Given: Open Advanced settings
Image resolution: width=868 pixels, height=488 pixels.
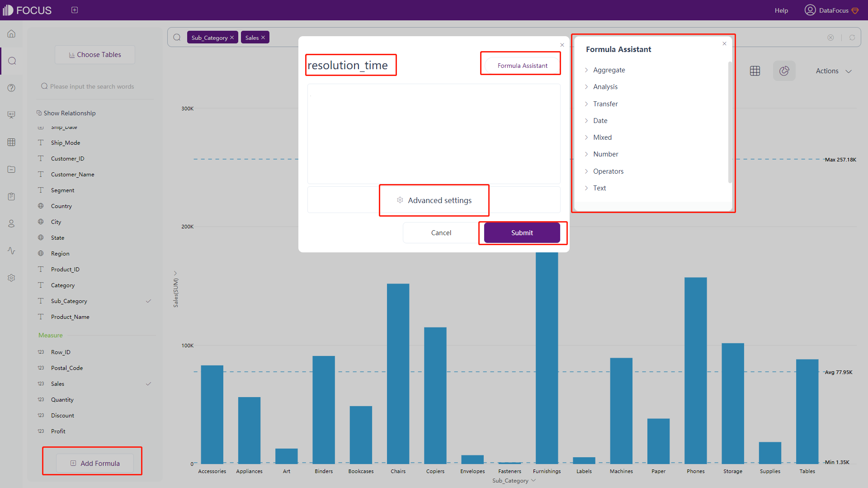Looking at the screenshot, I should pos(434,200).
